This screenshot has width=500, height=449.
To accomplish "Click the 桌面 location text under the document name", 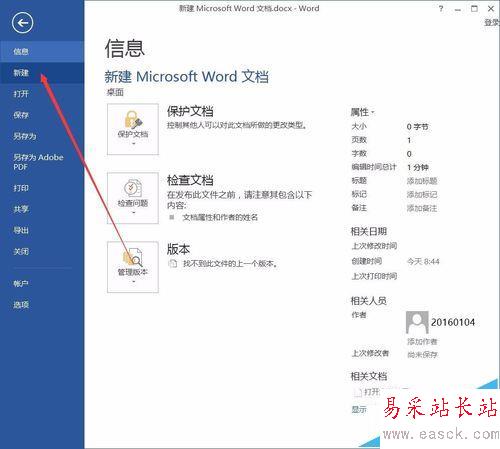I will tap(115, 92).
